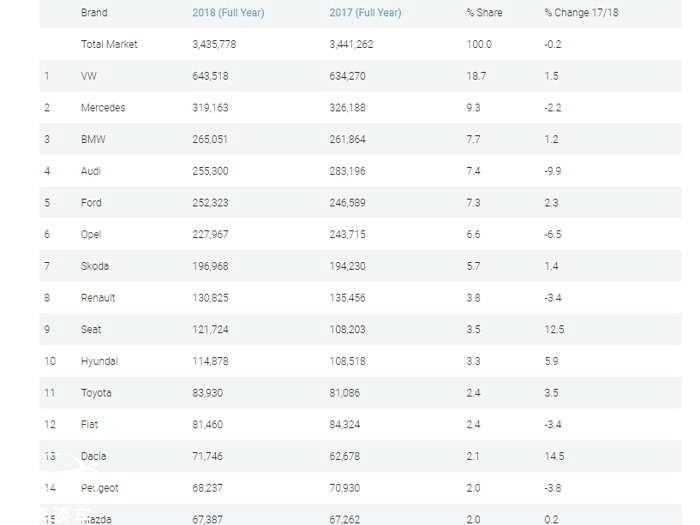Select Skoda's 2017 value 194,230
Screen dimensions: 700x525
point(347,267)
